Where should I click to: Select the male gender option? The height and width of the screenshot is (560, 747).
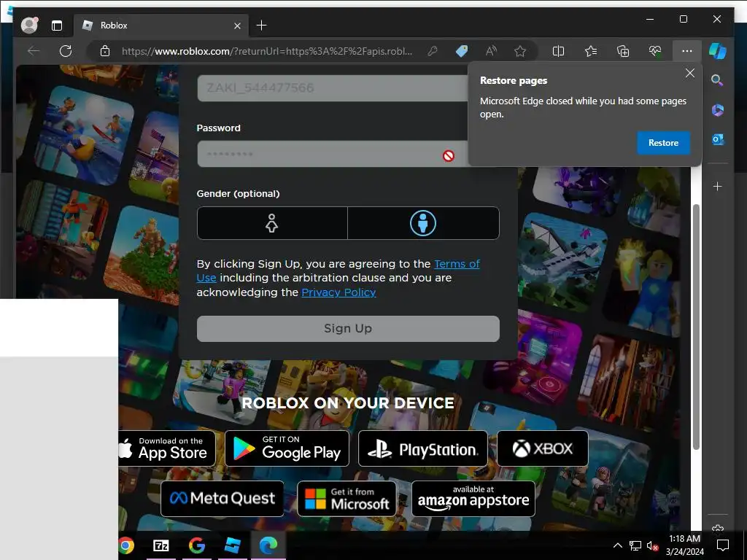click(424, 223)
